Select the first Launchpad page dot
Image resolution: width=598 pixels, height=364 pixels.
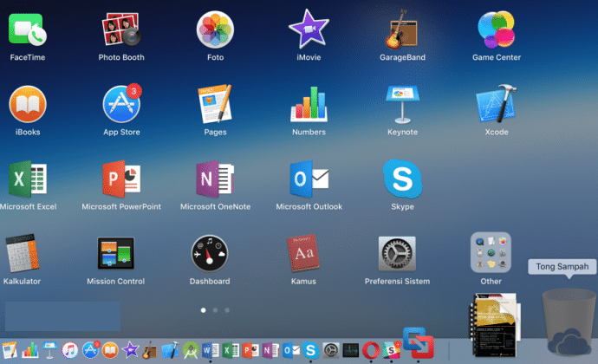coord(204,310)
